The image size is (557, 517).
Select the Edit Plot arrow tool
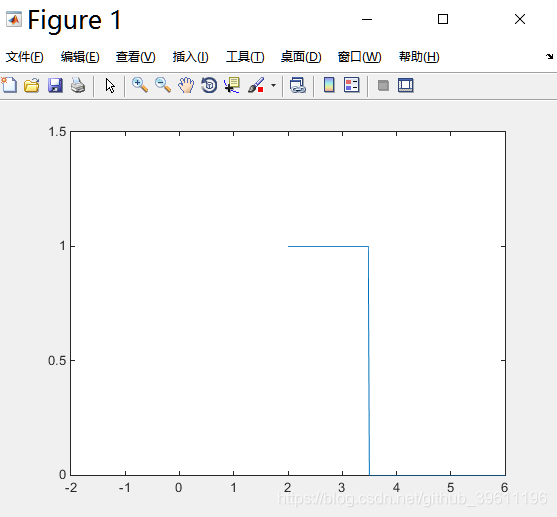coord(110,86)
